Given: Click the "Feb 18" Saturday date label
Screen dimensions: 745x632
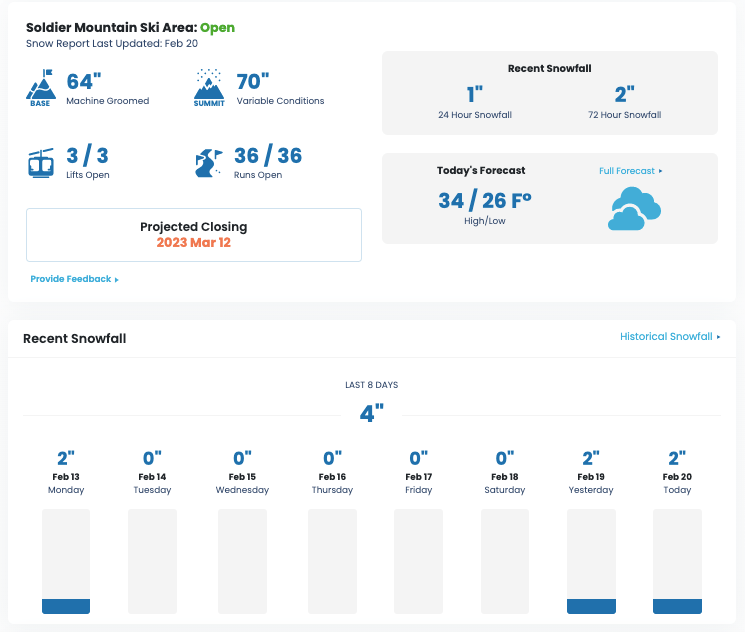Looking at the screenshot, I should point(505,477).
